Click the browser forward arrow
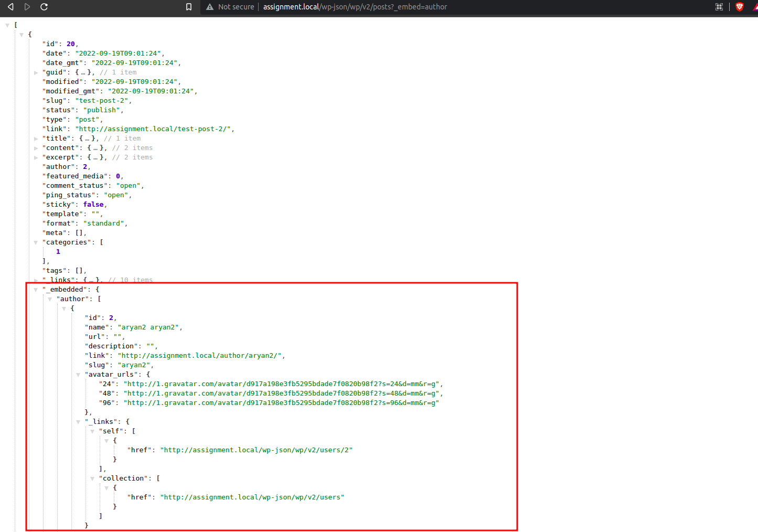 27,7
